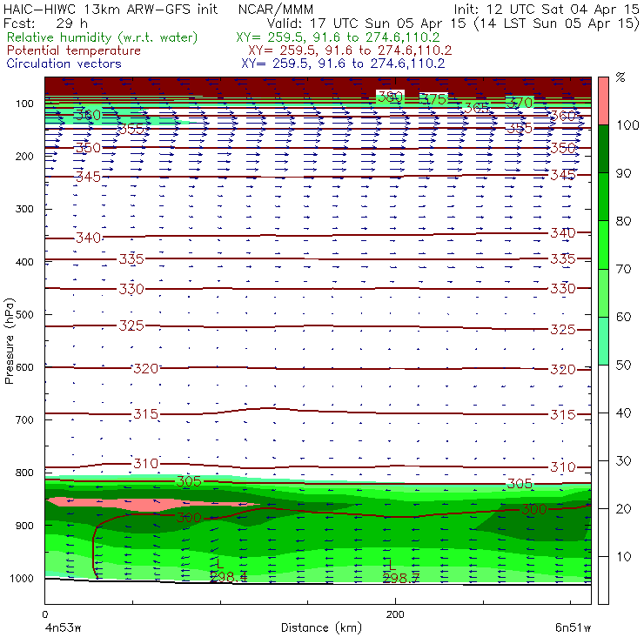Click the '298.7' minimum value label

(x=401, y=578)
